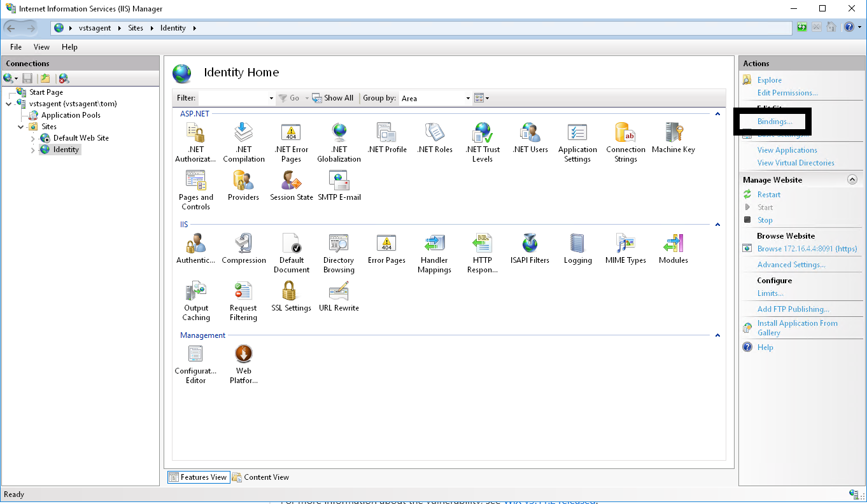Open the URL Rewrite feature
The image size is (867, 504).
(339, 296)
